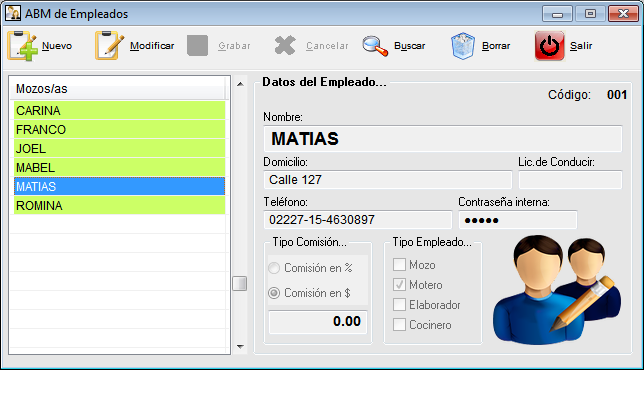
Task: Click the Mozos/as column header
Action: point(118,88)
